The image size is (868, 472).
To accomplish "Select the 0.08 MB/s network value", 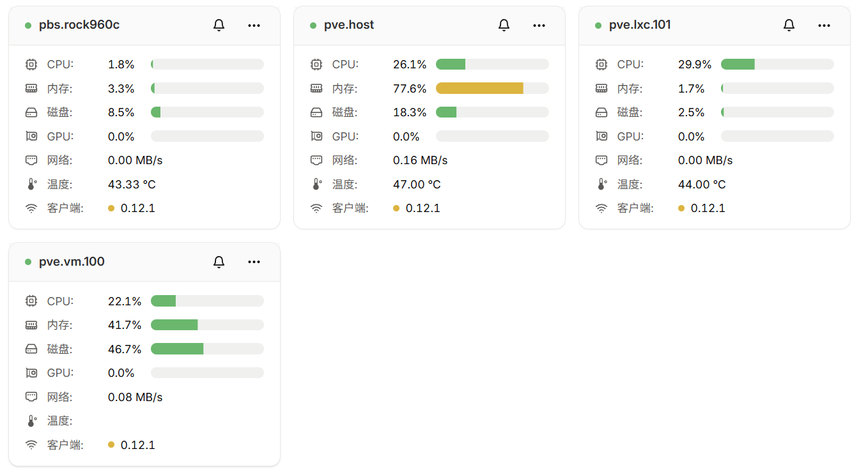I will 136,397.
